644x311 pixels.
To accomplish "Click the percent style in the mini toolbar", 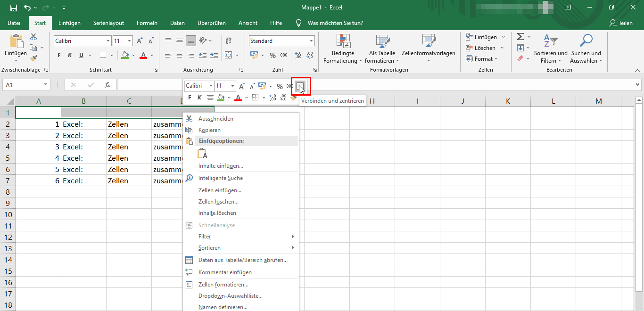I will 280,86.
